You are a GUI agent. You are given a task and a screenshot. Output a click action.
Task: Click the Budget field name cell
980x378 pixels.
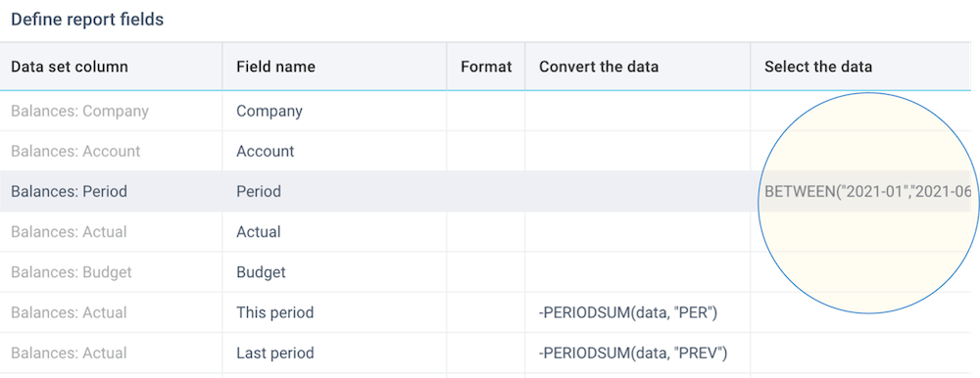334,272
